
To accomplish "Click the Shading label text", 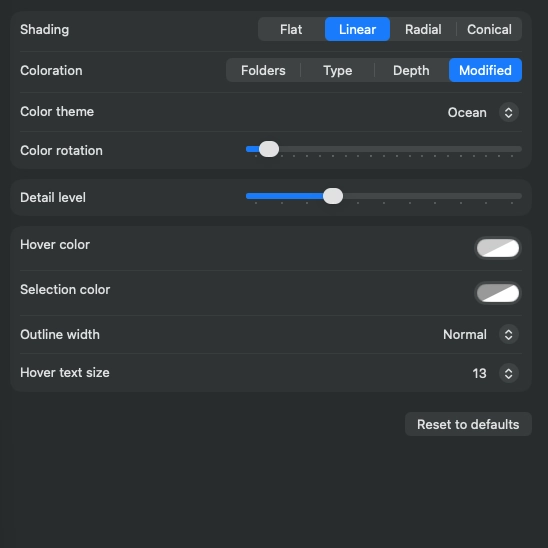I will 44,30.
